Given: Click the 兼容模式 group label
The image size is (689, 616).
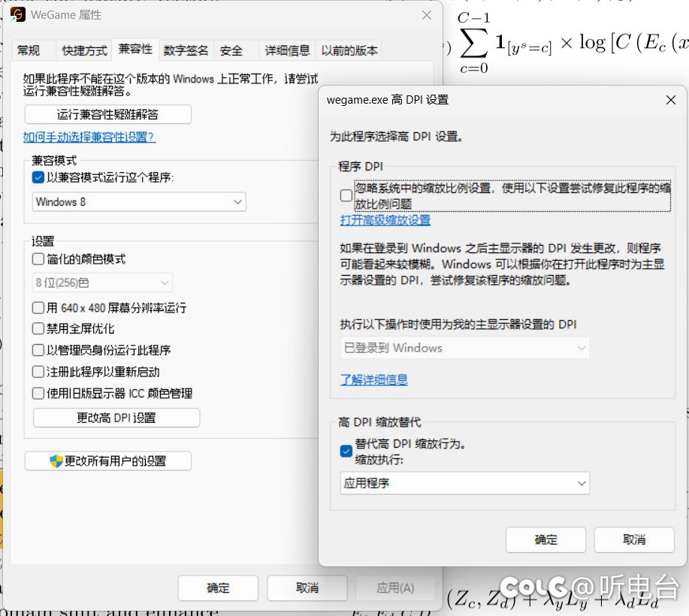Looking at the screenshot, I should [x=54, y=160].
